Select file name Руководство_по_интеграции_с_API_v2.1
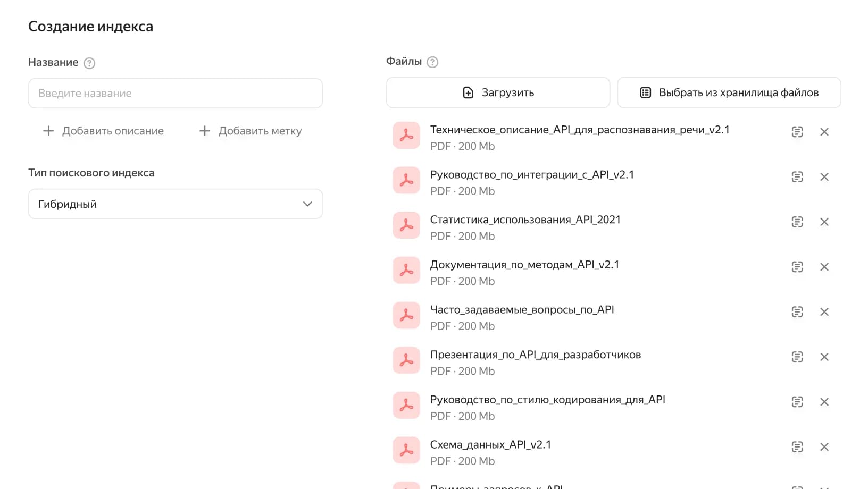868x489 pixels. (532, 175)
